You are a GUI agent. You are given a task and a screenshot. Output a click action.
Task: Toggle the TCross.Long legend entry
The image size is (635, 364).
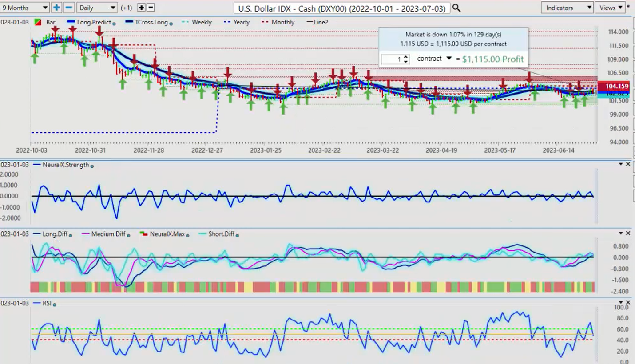151,22
